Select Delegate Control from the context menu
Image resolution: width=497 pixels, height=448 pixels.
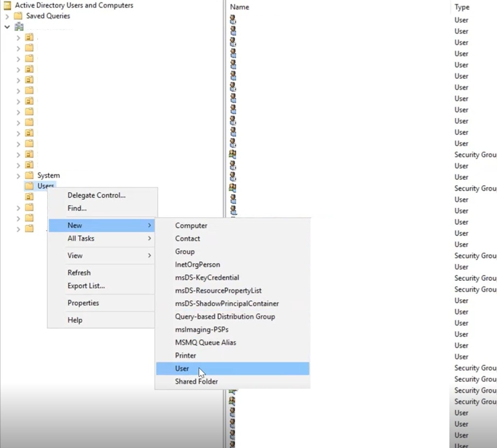point(97,195)
